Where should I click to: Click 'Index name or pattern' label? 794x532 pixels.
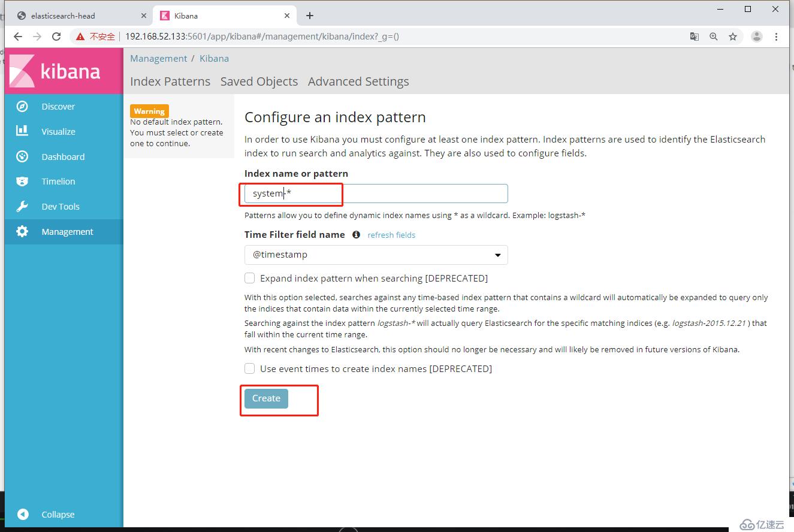click(x=296, y=173)
